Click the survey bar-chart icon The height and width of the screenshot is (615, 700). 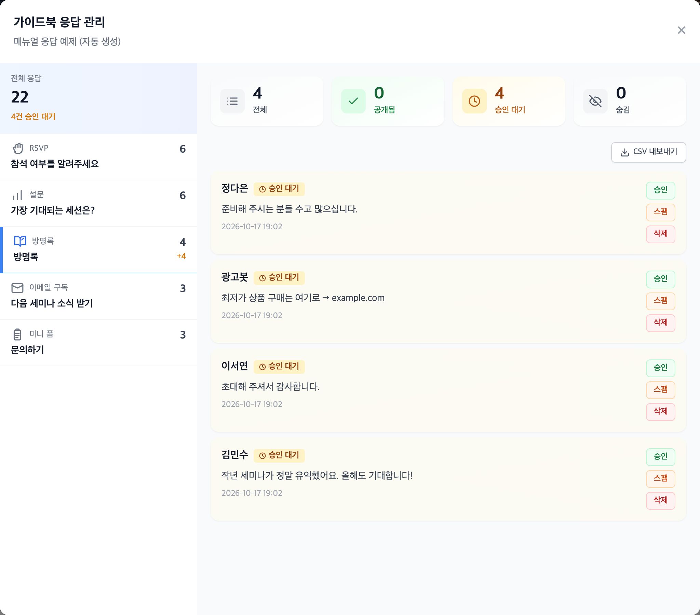tap(17, 195)
